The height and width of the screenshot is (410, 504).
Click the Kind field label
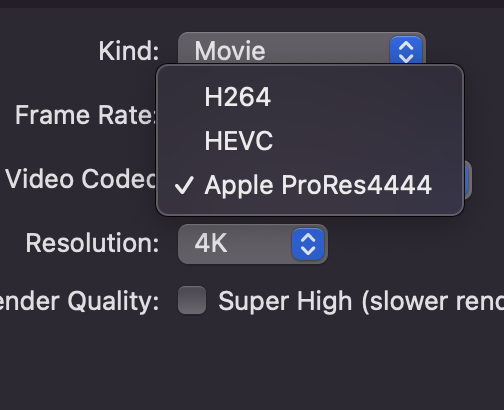tap(129, 51)
